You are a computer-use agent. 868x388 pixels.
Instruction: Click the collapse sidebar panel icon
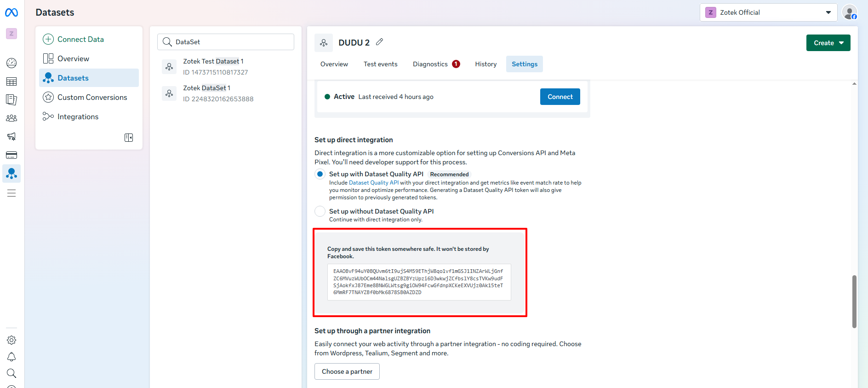[129, 138]
